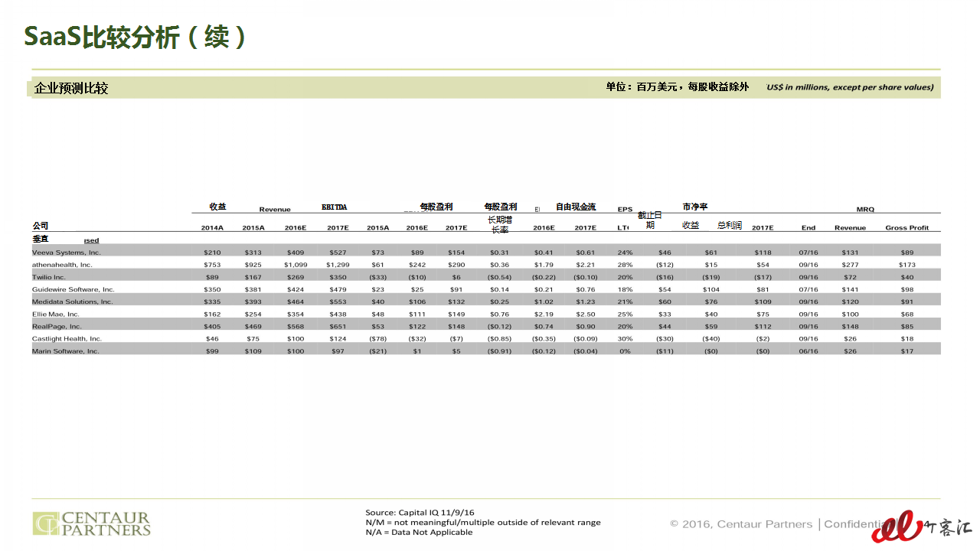
Task: Select the 2014A column header
Action: click(212, 227)
